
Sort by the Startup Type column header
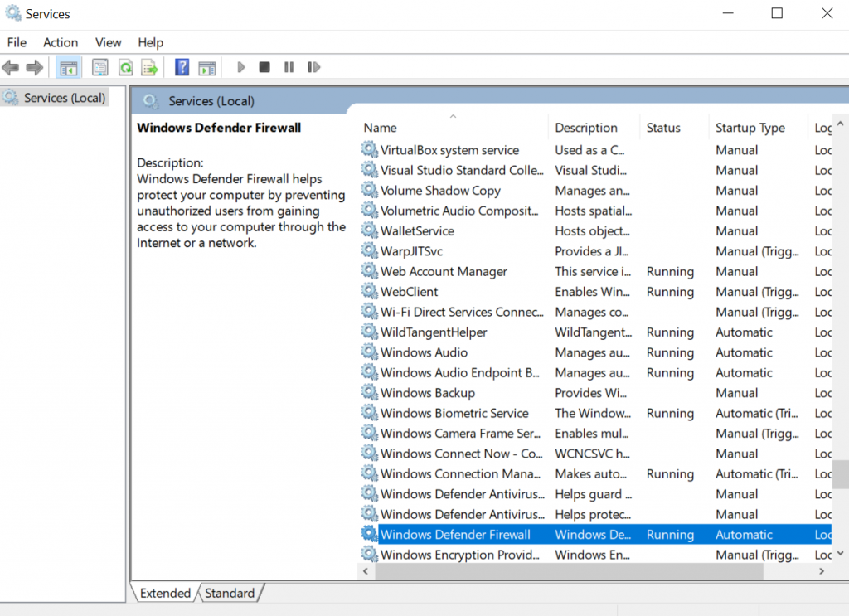coord(758,128)
